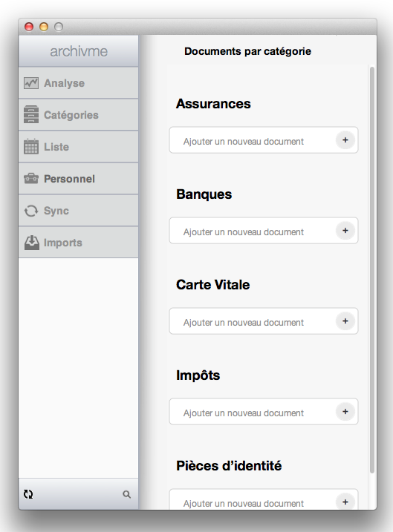Click the Sync arrows icon in sidebar

click(x=31, y=211)
